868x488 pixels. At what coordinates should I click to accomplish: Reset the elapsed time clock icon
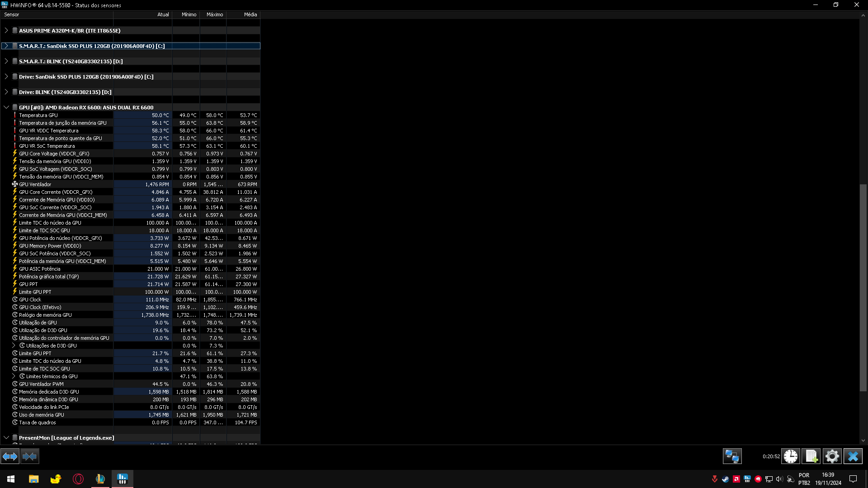[x=791, y=456]
